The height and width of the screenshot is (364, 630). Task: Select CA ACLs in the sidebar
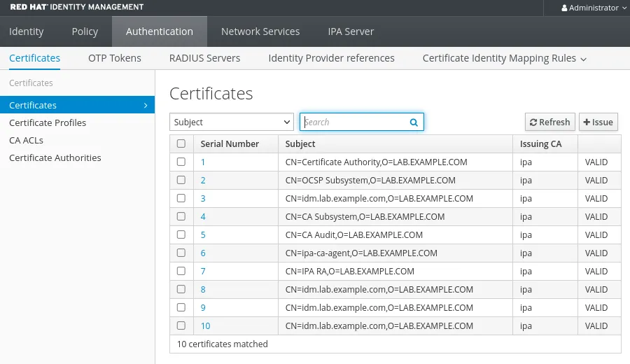[26, 140]
